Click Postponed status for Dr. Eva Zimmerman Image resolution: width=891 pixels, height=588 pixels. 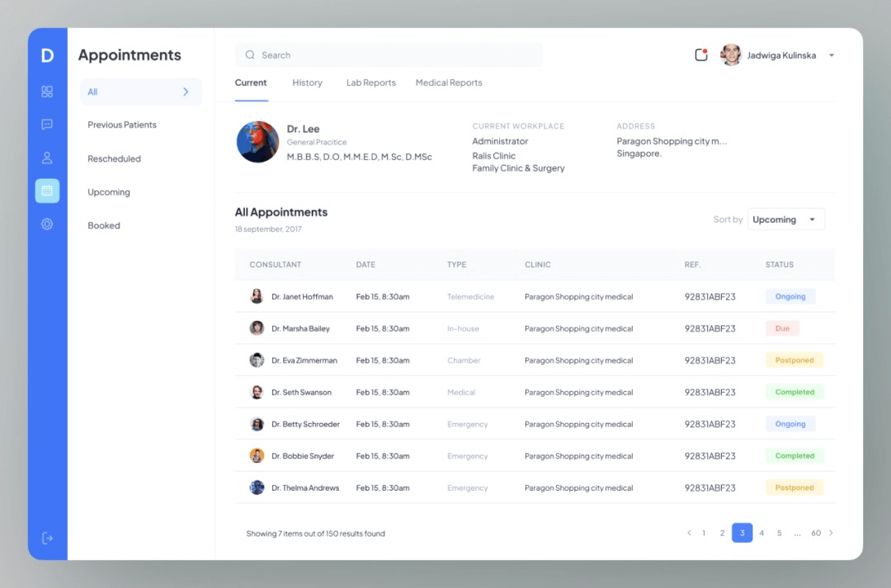coord(794,360)
